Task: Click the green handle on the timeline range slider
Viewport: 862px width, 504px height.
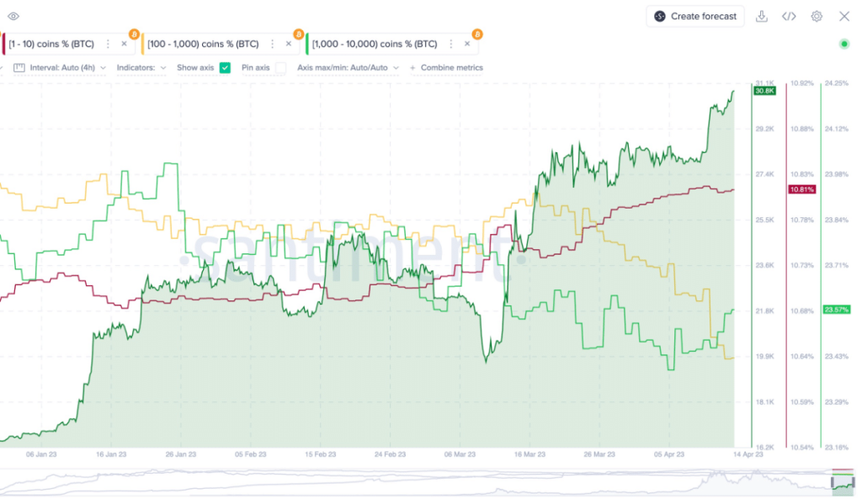Action: click(842, 482)
